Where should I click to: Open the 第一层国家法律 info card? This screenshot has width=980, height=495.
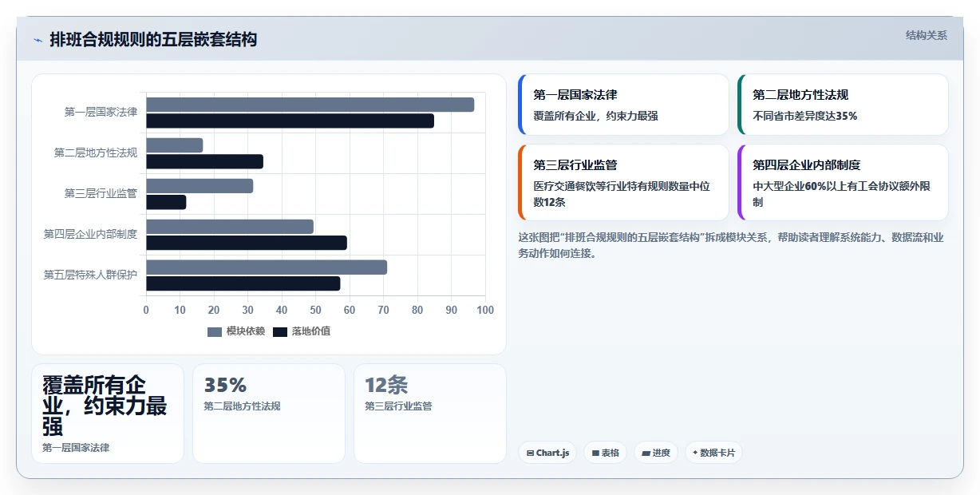[623, 105]
